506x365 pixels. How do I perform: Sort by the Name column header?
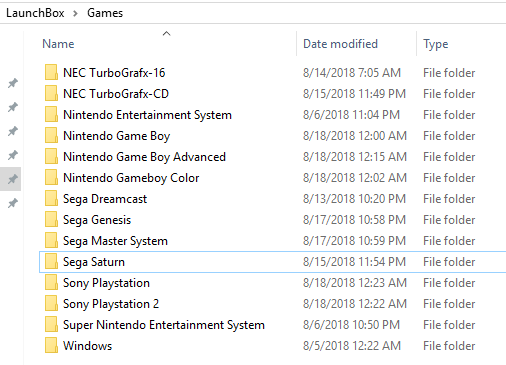[58, 44]
